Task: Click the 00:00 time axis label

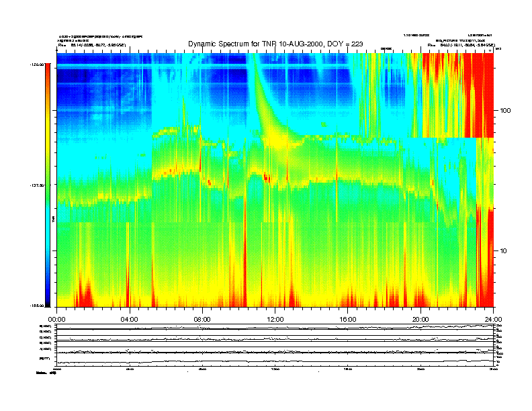Action: 56,320
